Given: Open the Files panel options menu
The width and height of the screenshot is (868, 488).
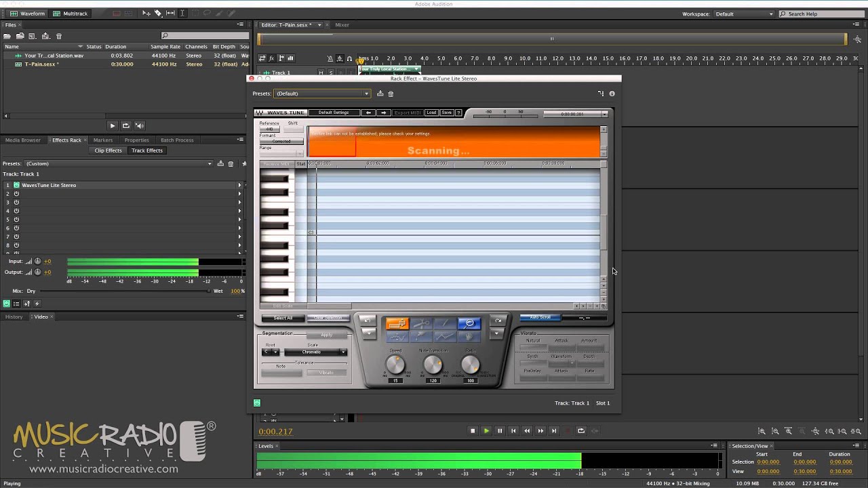Looking at the screenshot, I should pyautogui.click(x=240, y=24).
